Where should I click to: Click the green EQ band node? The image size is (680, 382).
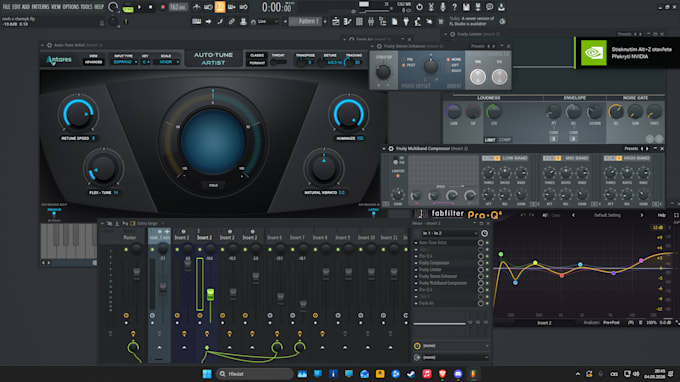coord(501,254)
